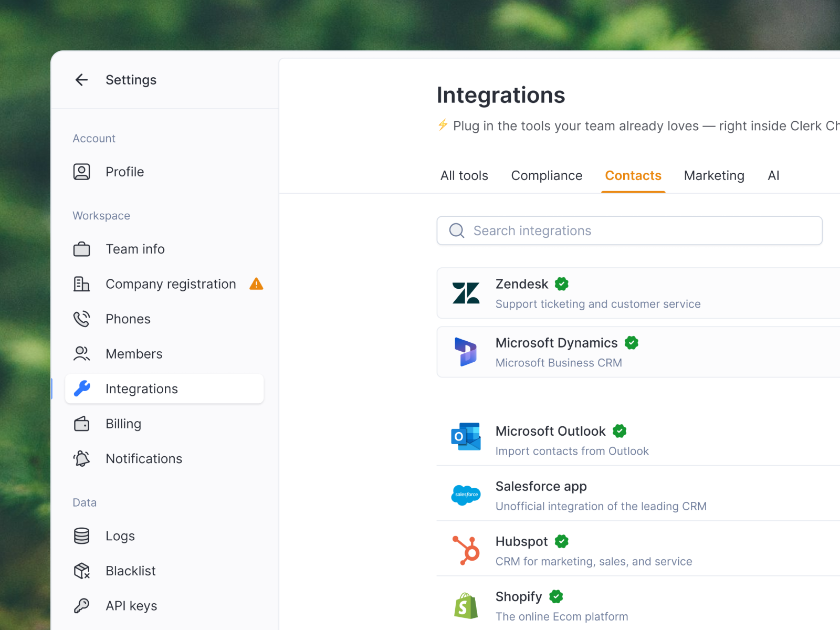
Task: Click 'The online Ecom platform' description
Action: [562, 616]
